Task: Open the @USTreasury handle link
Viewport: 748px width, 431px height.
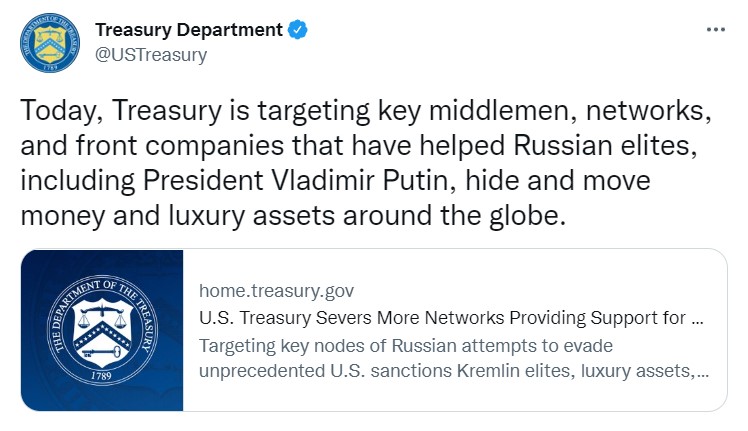Action: (151, 55)
